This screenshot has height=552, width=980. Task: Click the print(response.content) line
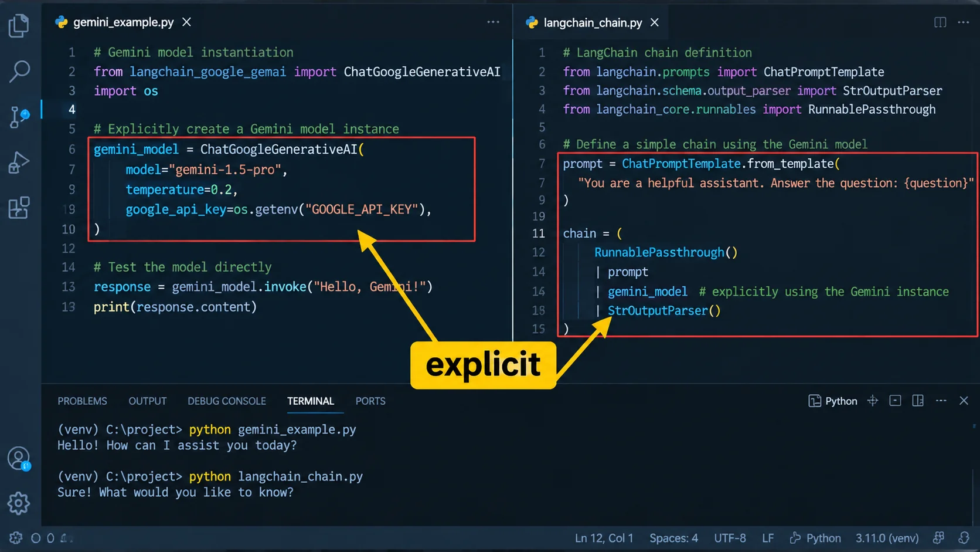pyautogui.click(x=175, y=307)
